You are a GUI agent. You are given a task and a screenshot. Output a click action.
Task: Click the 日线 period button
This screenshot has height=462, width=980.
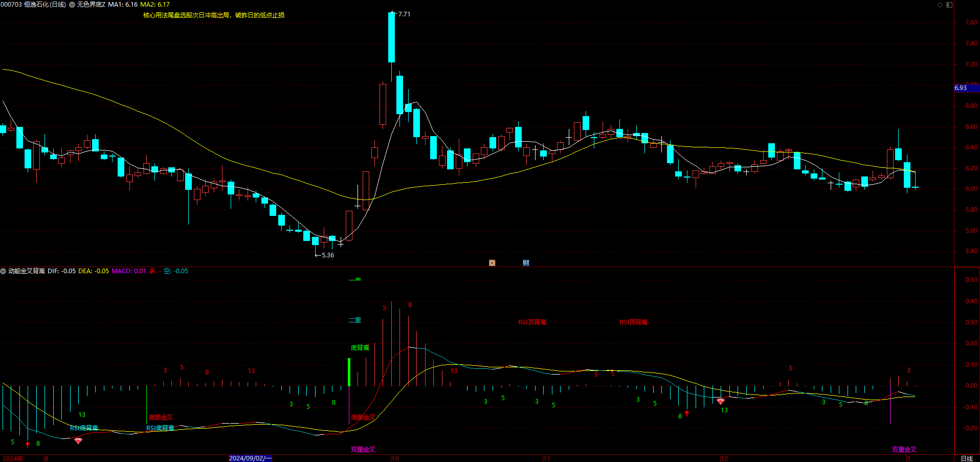pyautogui.click(x=967, y=458)
